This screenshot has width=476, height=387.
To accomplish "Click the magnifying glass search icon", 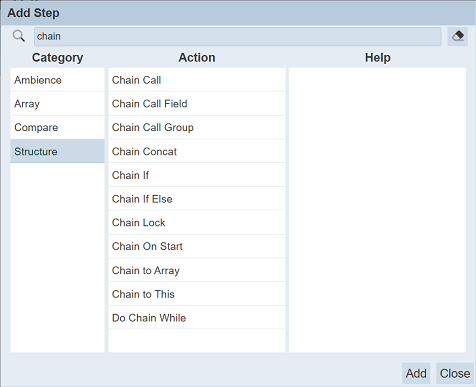I will (x=19, y=36).
